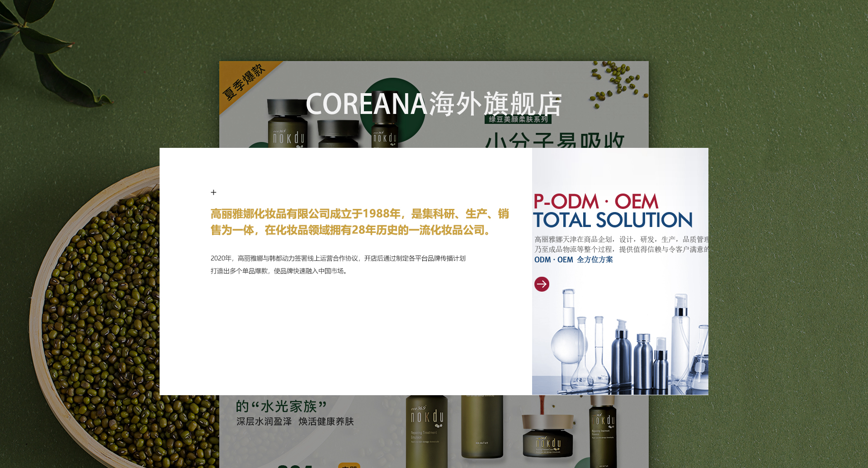The width and height of the screenshot is (868, 468).
Task: Click the red circular arrow button
Action: point(542,284)
